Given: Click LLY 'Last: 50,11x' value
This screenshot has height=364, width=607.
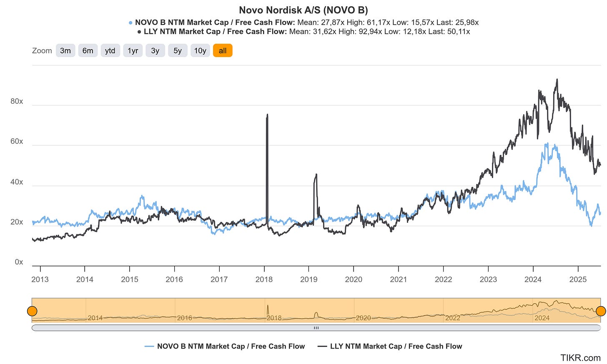Looking at the screenshot, I should [449, 32].
